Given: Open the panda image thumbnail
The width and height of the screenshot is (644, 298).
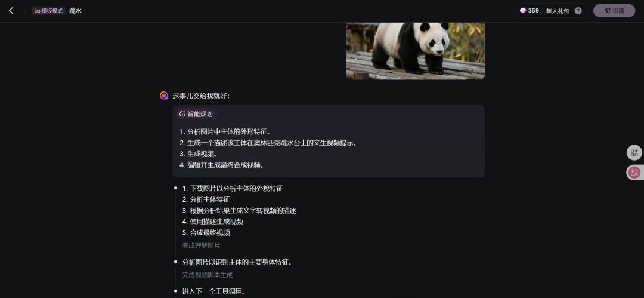Looking at the screenshot, I should [415, 51].
